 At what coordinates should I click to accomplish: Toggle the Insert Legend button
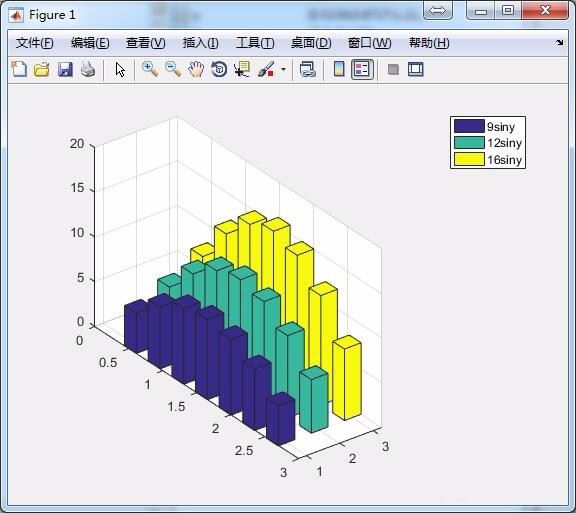[362, 69]
